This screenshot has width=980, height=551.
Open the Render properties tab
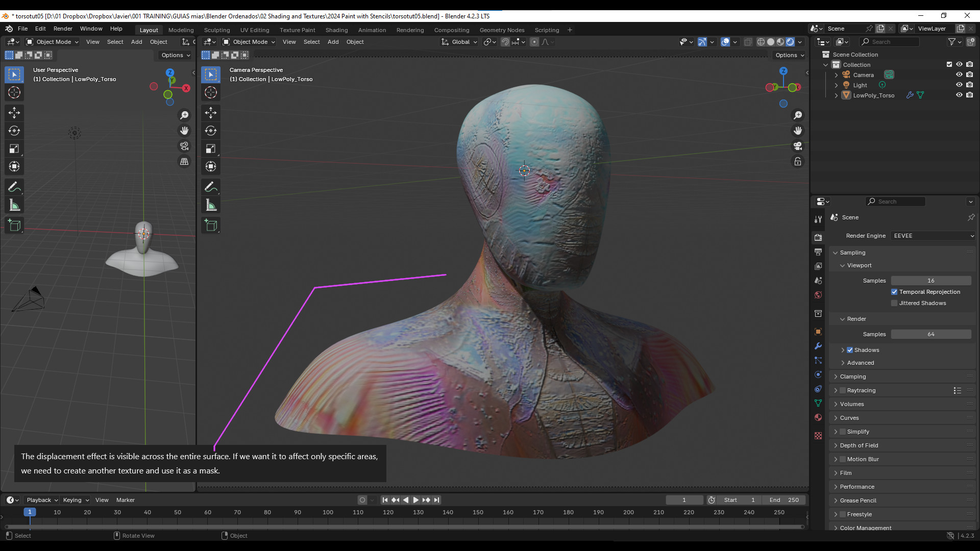click(x=818, y=237)
